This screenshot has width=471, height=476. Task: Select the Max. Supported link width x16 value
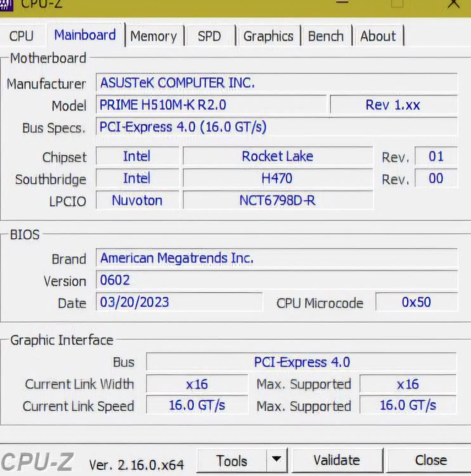(408, 384)
